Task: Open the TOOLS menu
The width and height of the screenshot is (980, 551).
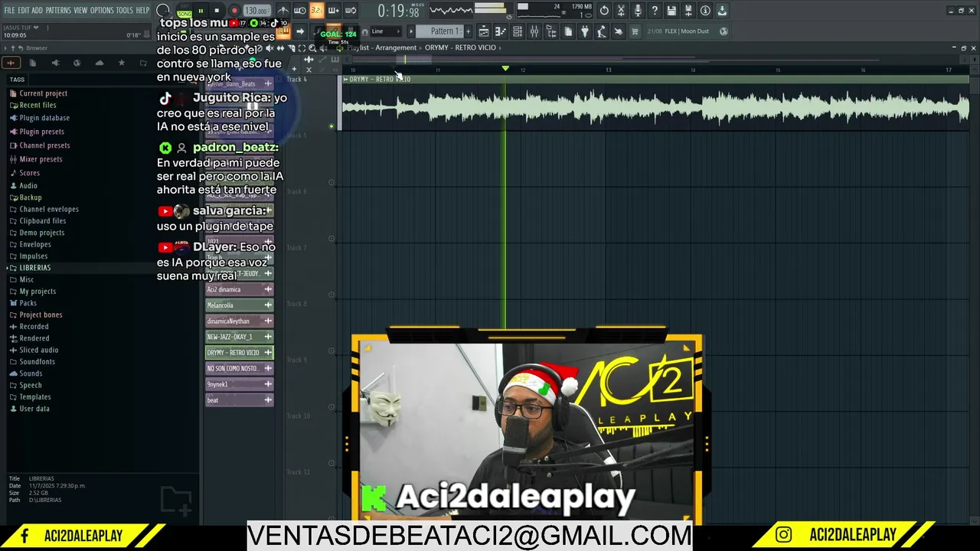Action: (125, 10)
